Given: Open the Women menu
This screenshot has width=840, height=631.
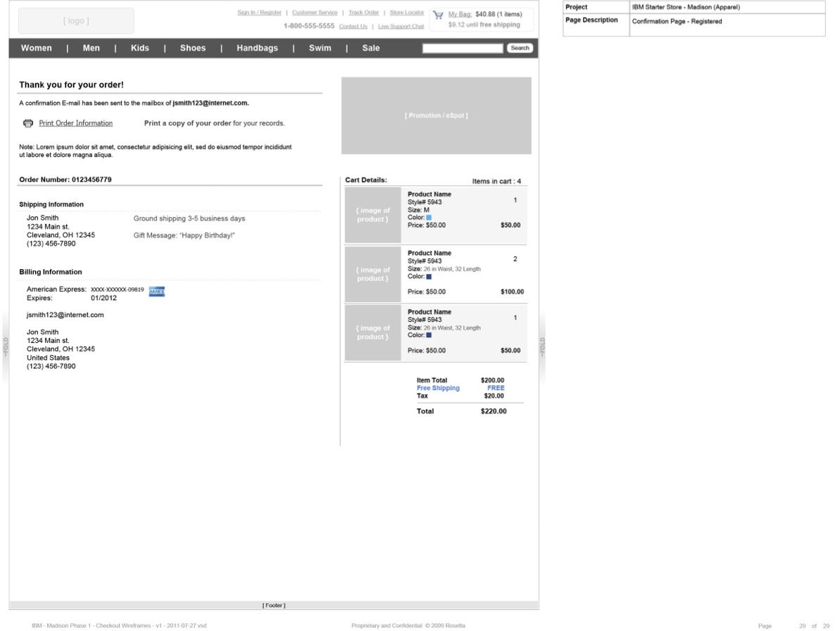Looking at the screenshot, I should [37, 48].
